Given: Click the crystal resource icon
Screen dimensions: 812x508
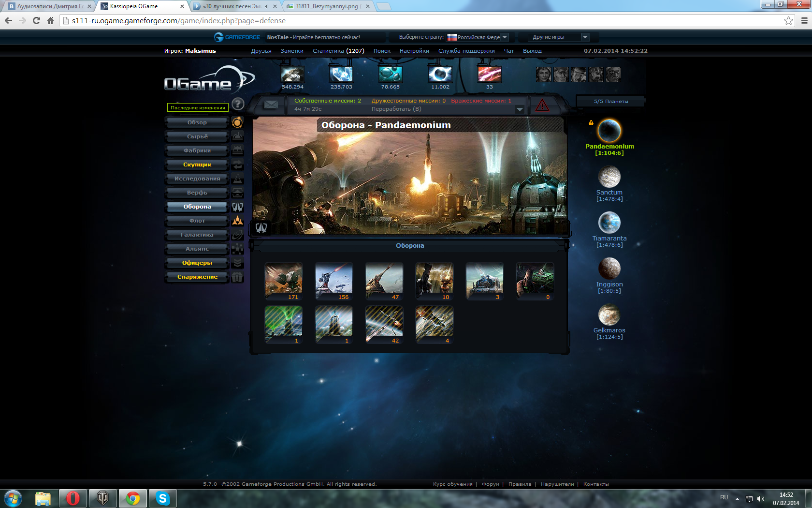Looking at the screenshot, I should tap(341, 74).
